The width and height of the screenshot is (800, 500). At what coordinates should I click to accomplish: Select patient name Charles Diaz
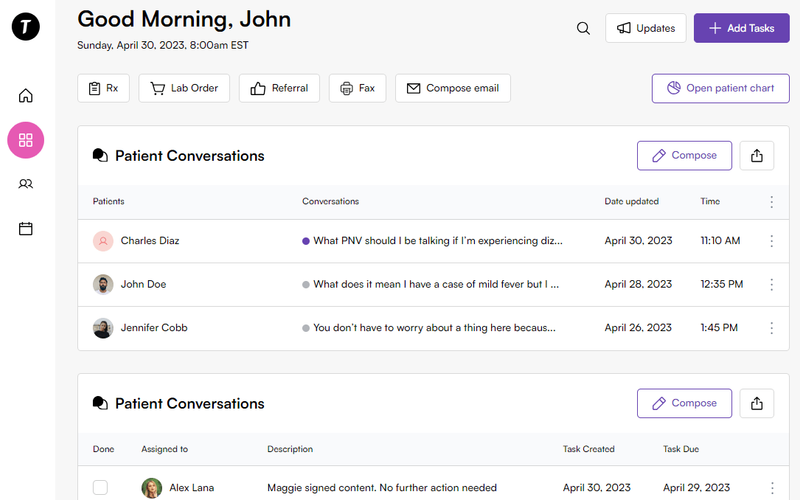coord(150,241)
